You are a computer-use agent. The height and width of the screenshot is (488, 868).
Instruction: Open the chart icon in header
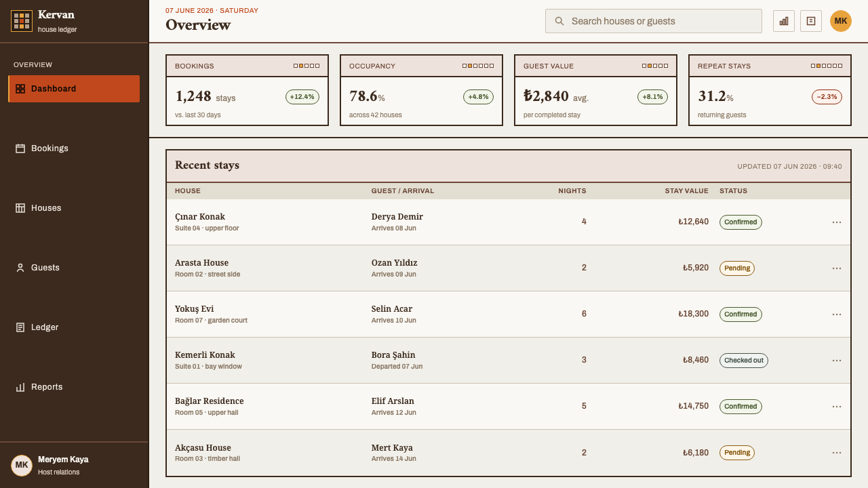click(784, 21)
